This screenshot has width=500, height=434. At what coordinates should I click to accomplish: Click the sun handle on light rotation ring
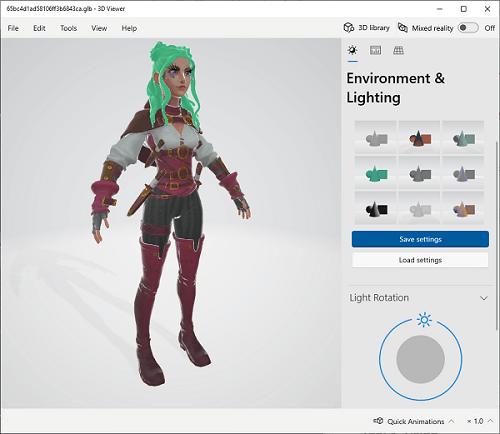(x=424, y=320)
